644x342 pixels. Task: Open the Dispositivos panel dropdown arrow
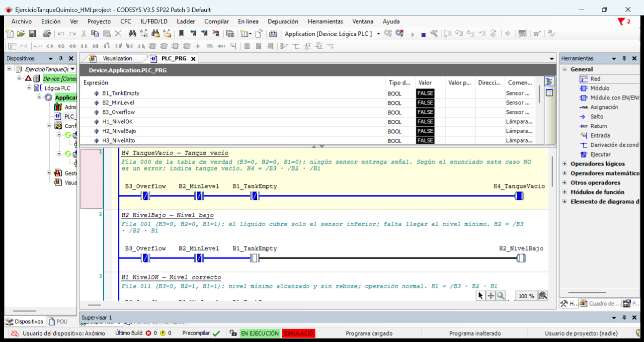click(x=52, y=58)
